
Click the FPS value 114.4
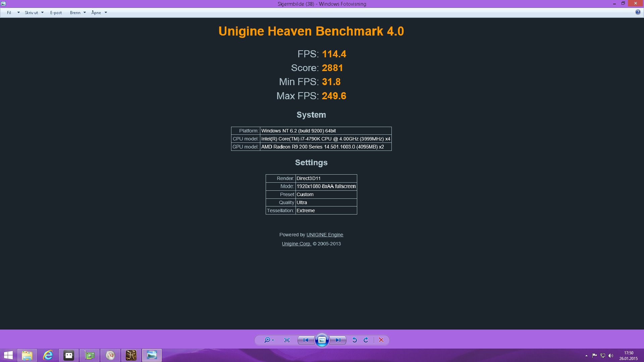334,54
